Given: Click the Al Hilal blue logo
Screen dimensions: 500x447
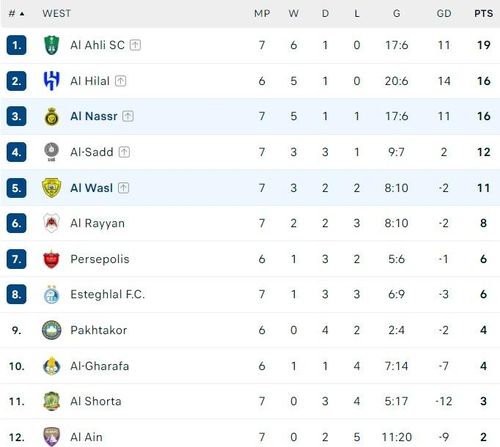Looking at the screenshot, I should (x=52, y=81).
